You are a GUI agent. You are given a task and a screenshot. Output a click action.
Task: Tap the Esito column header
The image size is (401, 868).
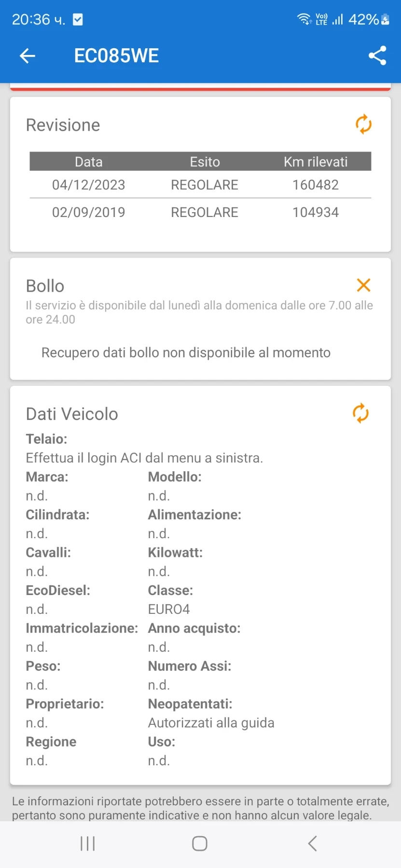[205, 162]
